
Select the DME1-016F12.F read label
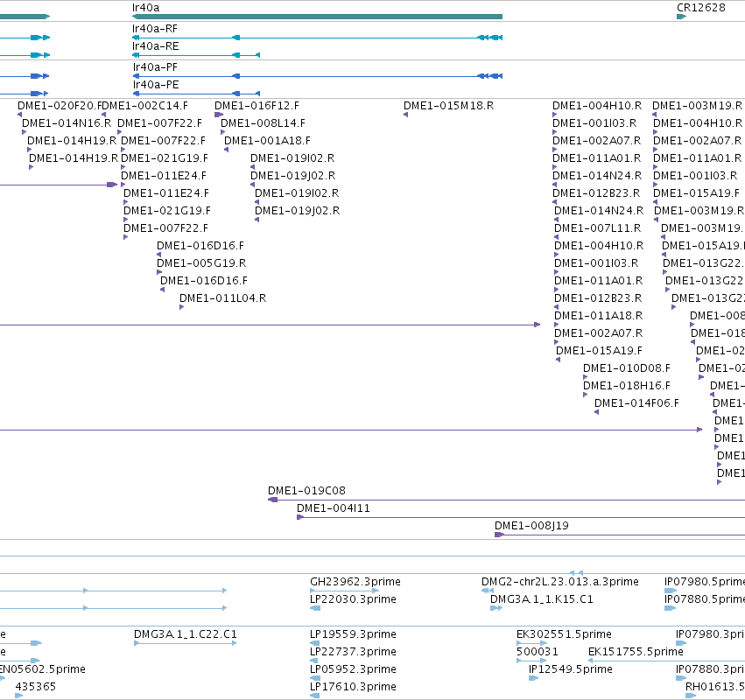[x=257, y=105]
